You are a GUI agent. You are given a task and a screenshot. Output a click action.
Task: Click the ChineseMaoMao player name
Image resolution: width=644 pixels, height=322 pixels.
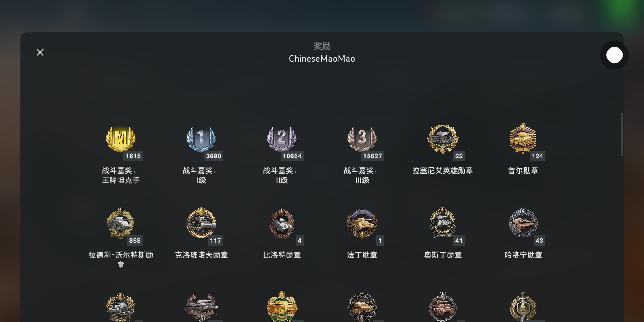[322, 59]
